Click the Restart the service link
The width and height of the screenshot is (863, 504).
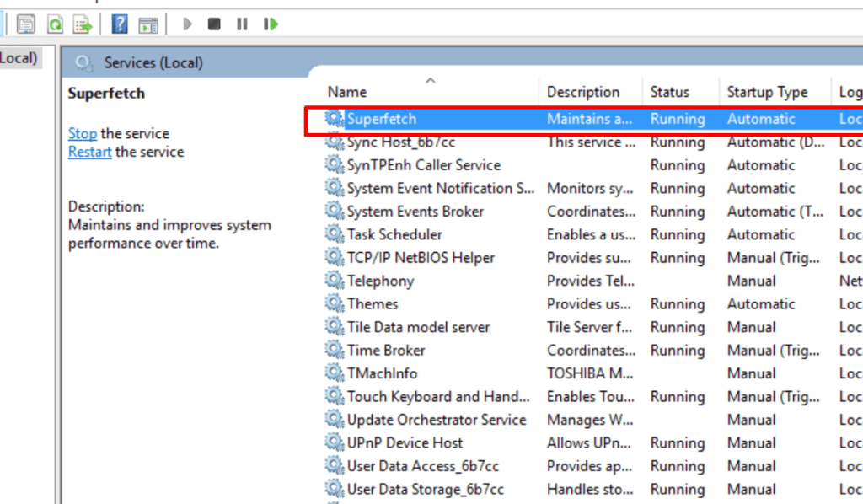(89, 152)
